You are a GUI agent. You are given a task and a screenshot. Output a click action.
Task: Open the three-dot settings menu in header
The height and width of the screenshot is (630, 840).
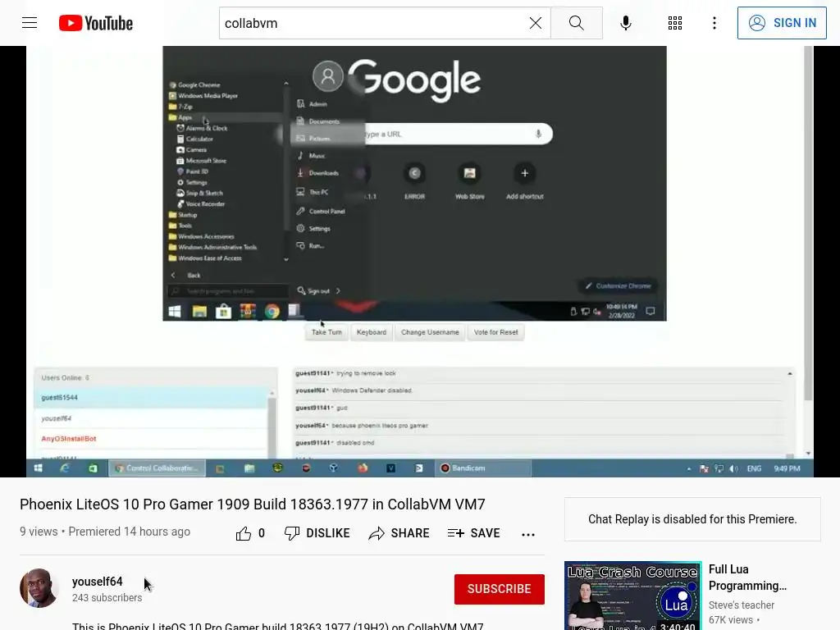coord(714,23)
